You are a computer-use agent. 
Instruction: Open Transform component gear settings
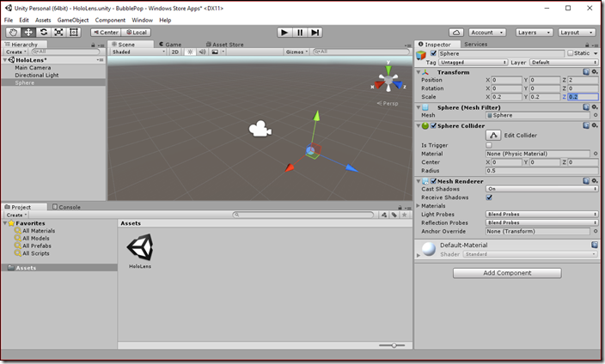click(595, 72)
